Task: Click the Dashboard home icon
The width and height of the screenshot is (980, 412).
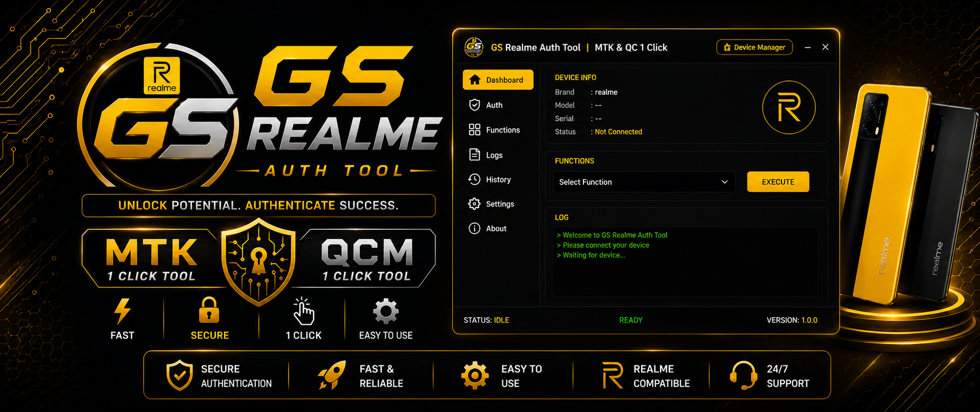Action: click(475, 80)
